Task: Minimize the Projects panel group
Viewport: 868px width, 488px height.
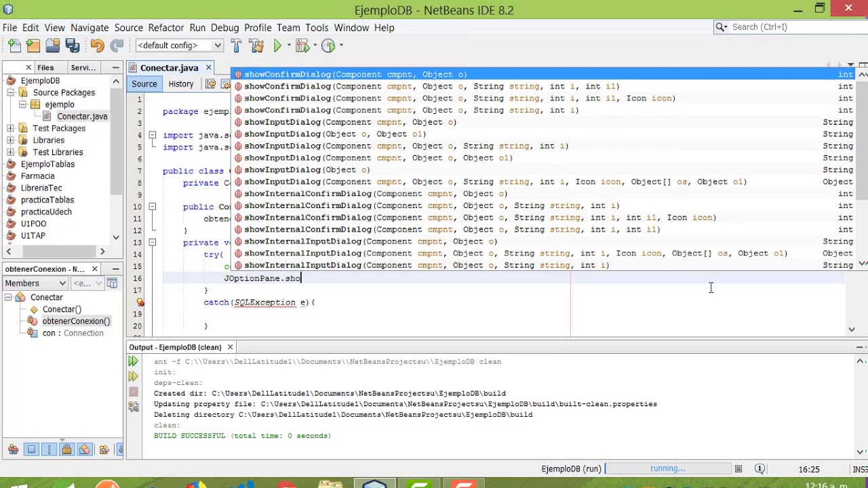Action: point(116,68)
